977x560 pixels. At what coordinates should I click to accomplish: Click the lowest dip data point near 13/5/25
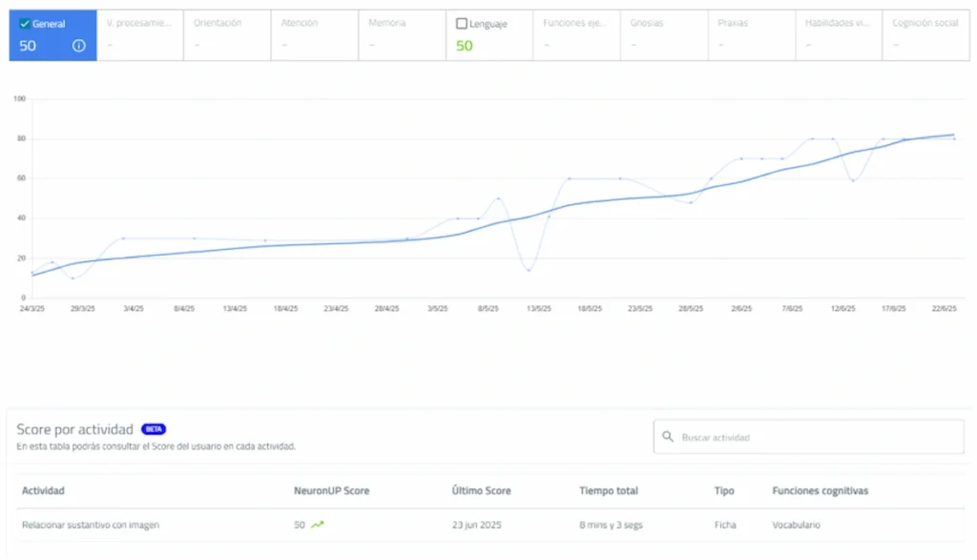tap(529, 270)
